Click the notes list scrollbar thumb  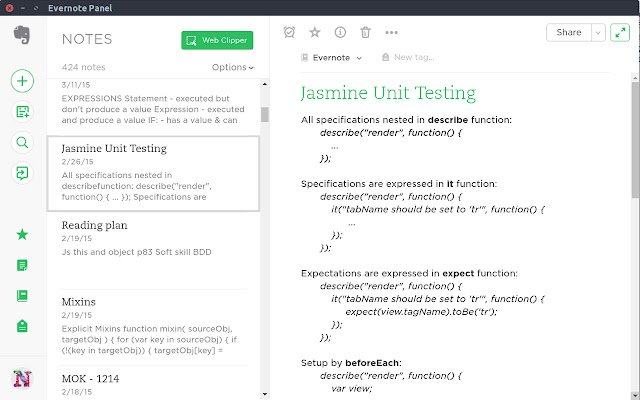point(265,114)
